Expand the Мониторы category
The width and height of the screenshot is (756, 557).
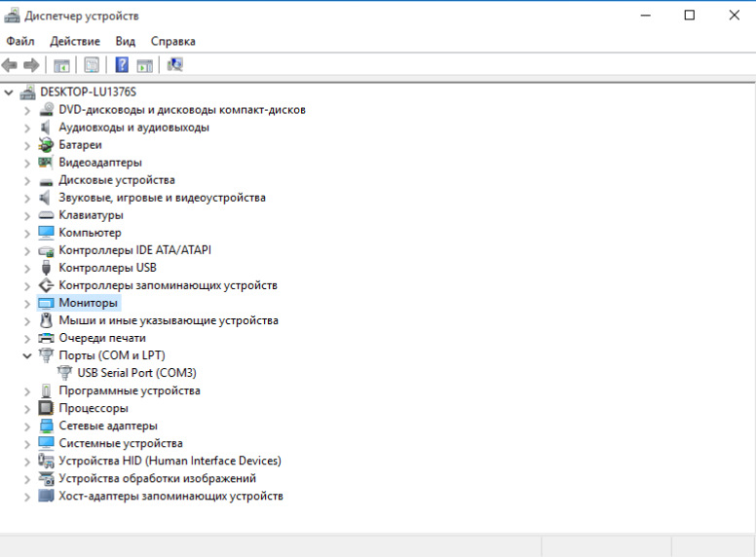[x=27, y=304]
